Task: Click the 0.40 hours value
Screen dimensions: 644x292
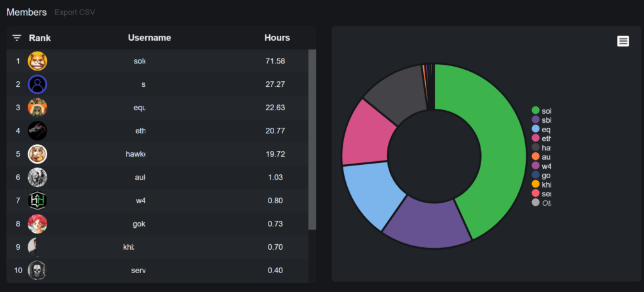Action: pos(275,271)
